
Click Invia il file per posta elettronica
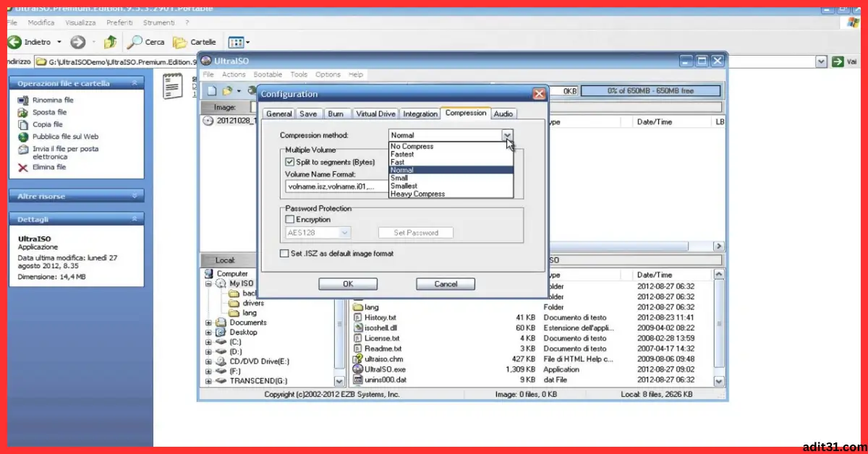(66, 153)
